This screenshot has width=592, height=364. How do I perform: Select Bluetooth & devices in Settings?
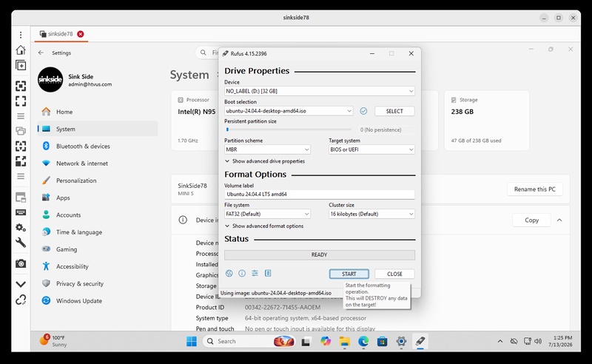[x=98, y=146]
